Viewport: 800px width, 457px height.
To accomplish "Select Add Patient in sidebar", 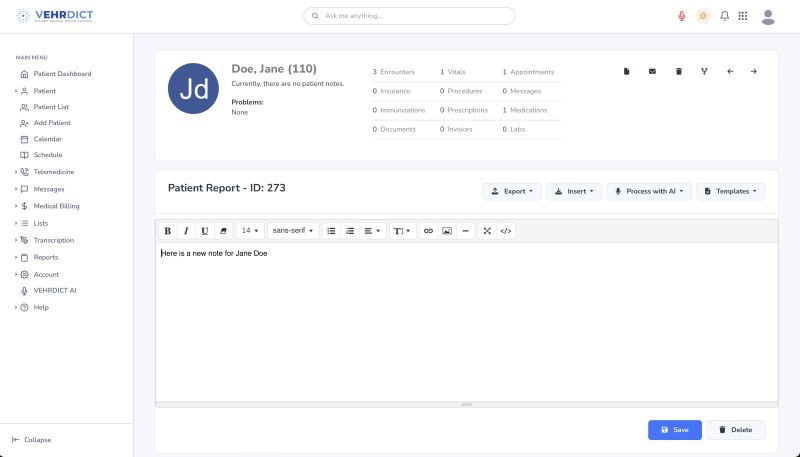I will tap(52, 123).
